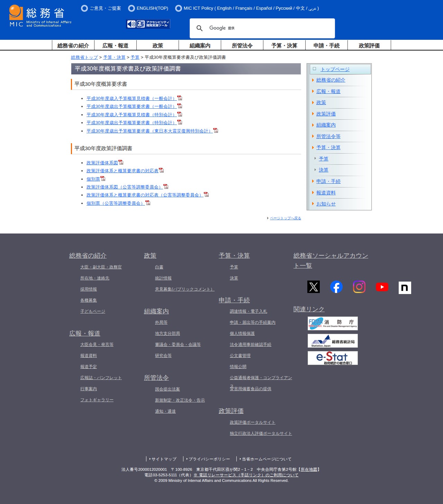Open 国会提出法案 footer link
Screen dimensions: 443x504
[168, 389]
